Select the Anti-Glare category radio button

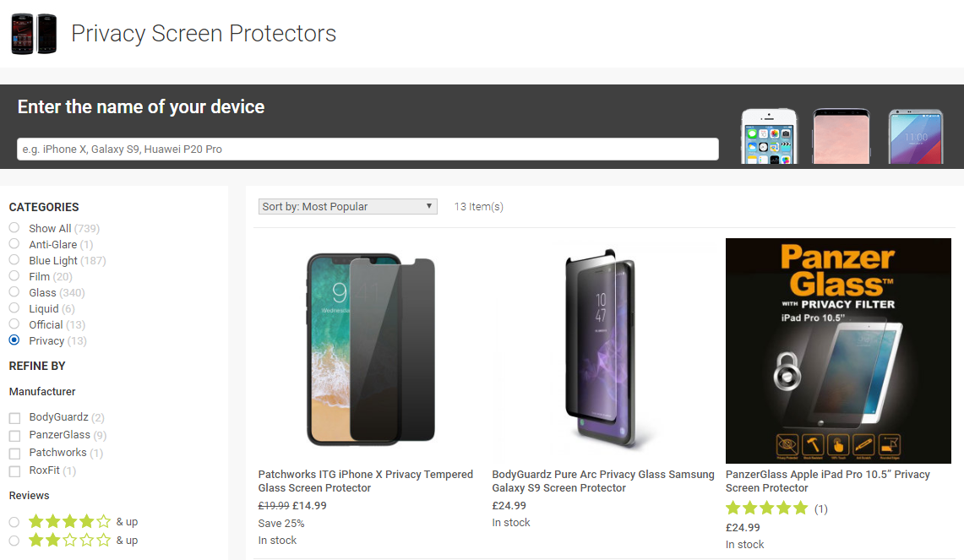[x=13, y=243]
